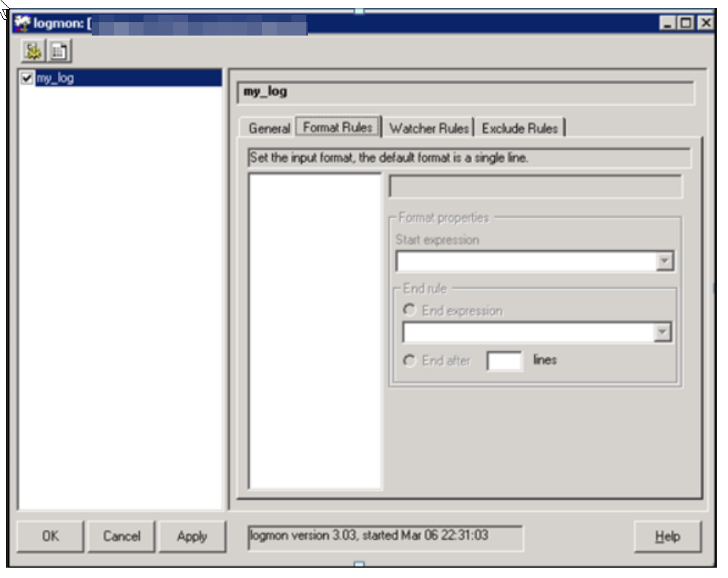Click the logmon application icon in title bar
728x578 pixels.
point(21,23)
